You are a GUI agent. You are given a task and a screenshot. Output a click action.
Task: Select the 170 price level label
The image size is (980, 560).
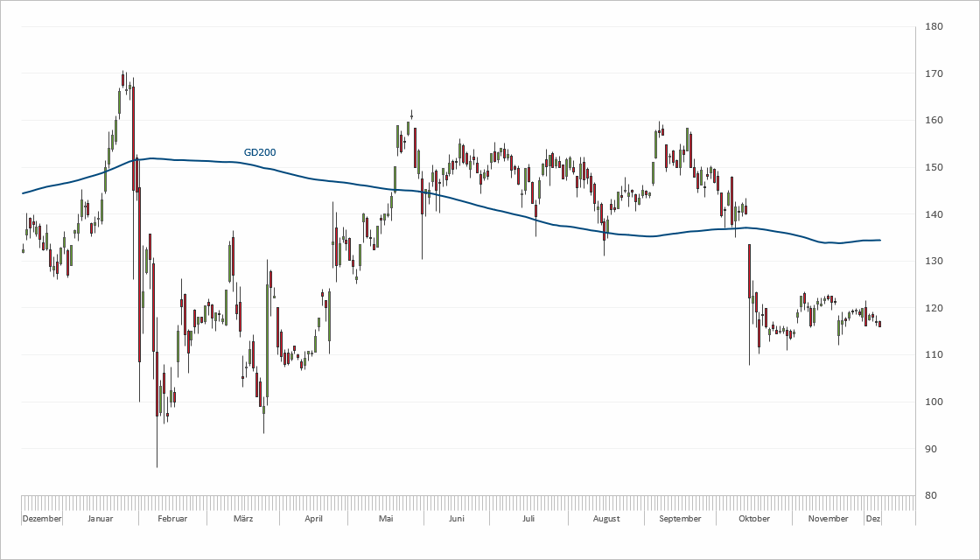(x=934, y=73)
